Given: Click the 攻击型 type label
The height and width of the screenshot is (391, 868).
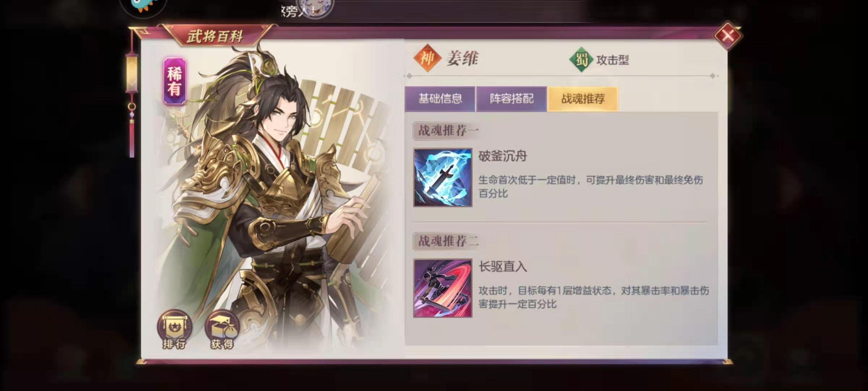Looking at the screenshot, I should point(613,60).
